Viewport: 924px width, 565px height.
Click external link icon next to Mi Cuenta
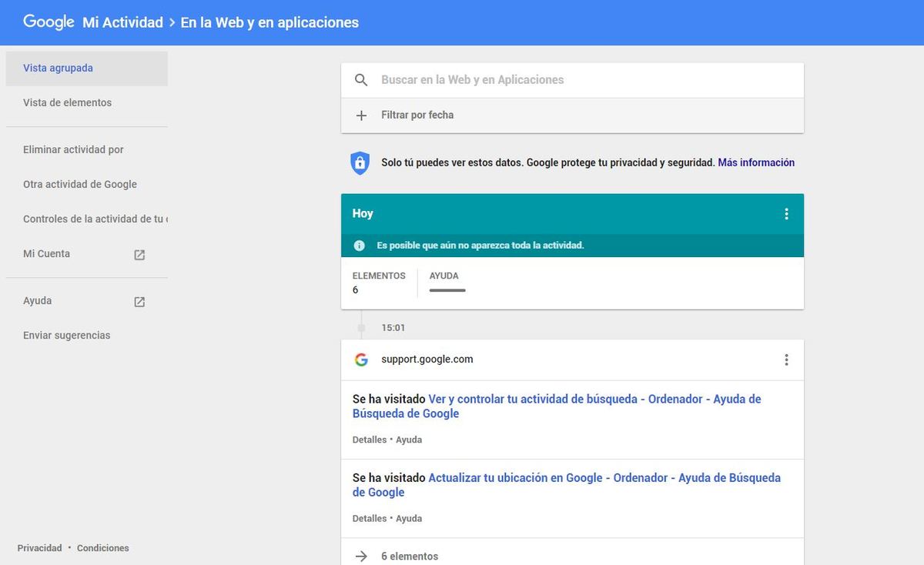(x=139, y=255)
